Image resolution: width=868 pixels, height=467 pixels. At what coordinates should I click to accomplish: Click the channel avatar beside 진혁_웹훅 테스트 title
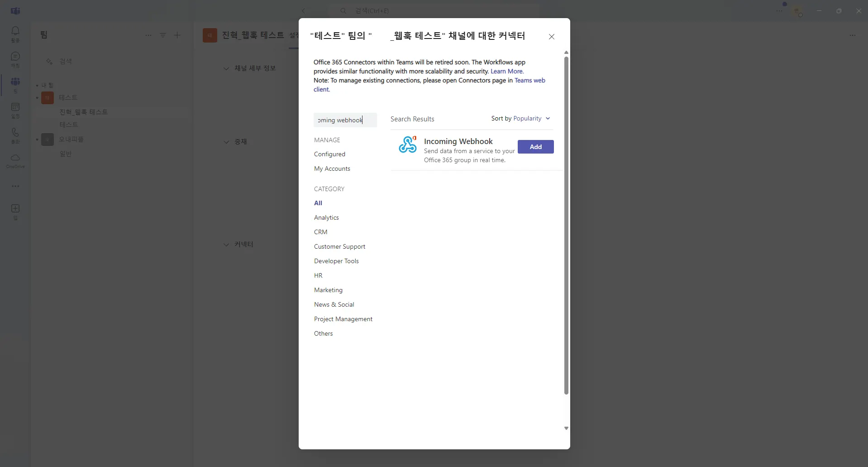point(210,35)
